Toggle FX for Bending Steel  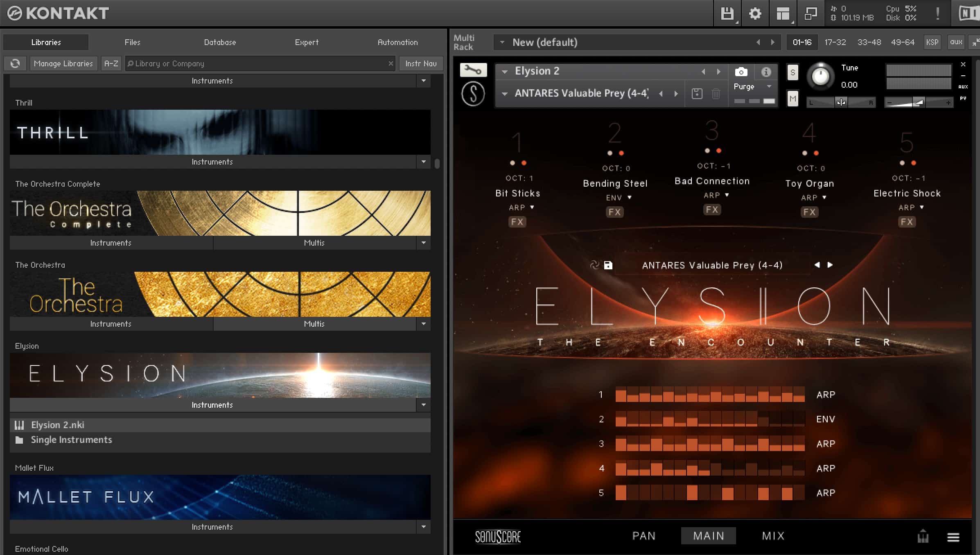[x=614, y=212]
